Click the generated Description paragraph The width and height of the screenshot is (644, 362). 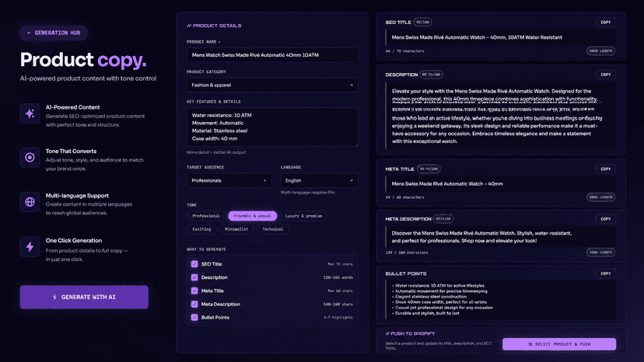click(496, 117)
